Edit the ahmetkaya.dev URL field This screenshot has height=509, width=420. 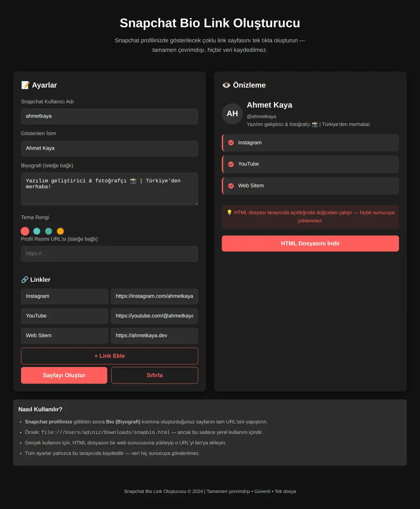(x=154, y=335)
